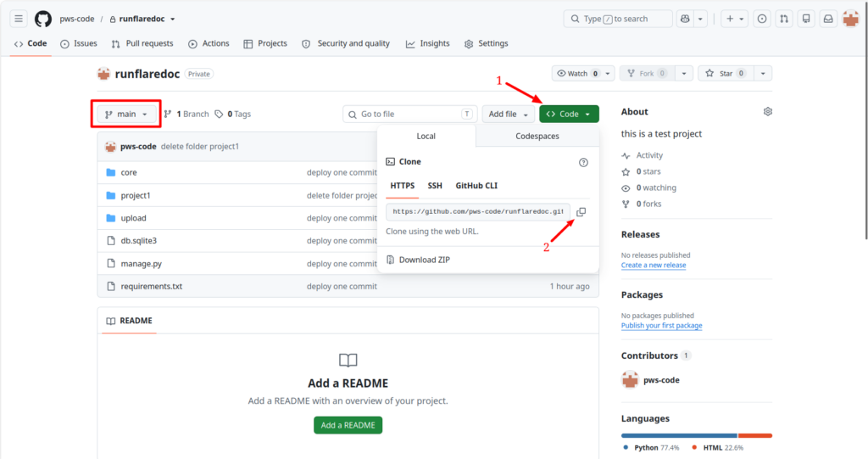
Task: Open the Issues inbox icon in header
Action: pos(762,19)
